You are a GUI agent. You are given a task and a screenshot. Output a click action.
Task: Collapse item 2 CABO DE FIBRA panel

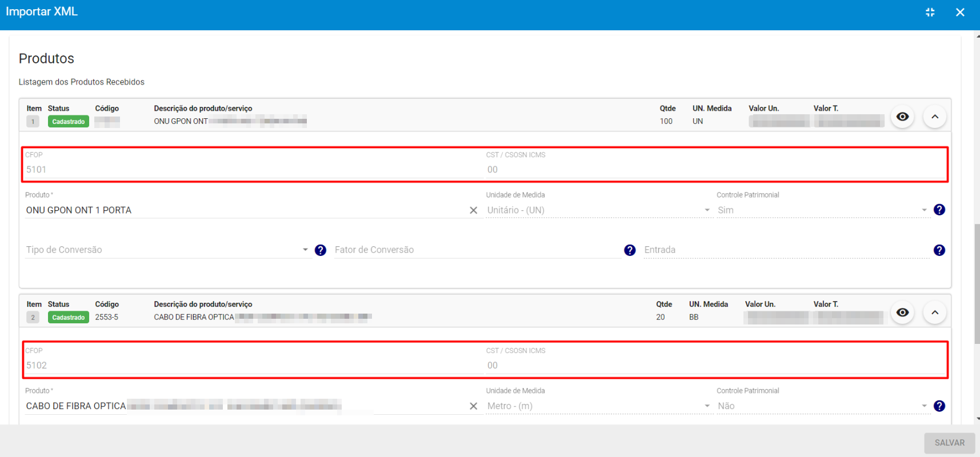(x=935, y=312)
